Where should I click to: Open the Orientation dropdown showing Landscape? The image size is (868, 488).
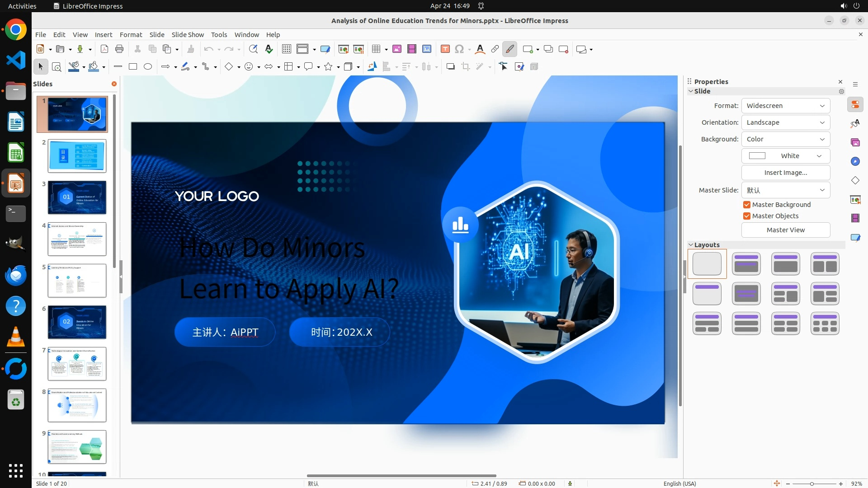[x=786, y=122]
